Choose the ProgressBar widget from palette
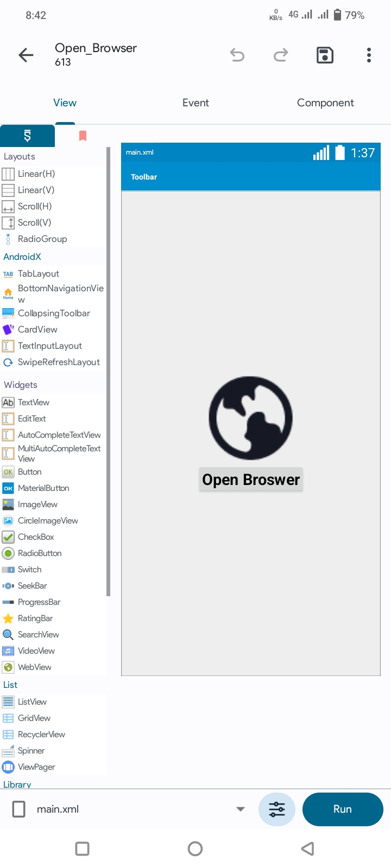The width and height of the screenshot is (391, 868). tap(54, 602)
